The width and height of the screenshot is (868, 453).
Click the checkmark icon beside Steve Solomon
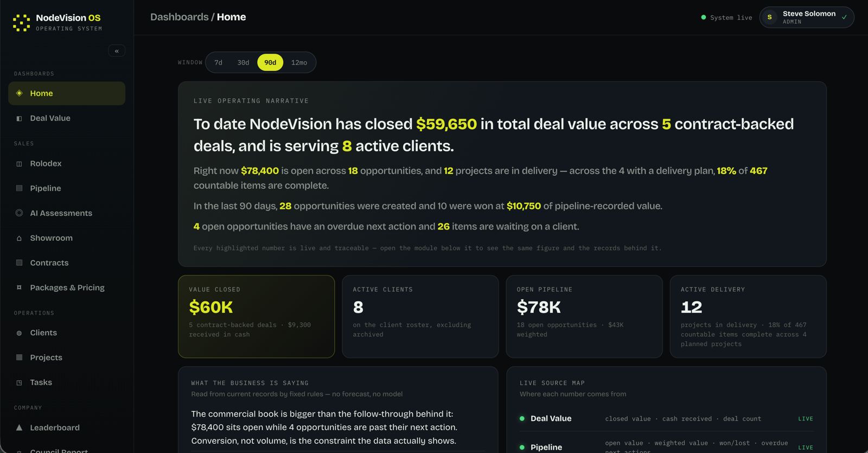point(844,17)
